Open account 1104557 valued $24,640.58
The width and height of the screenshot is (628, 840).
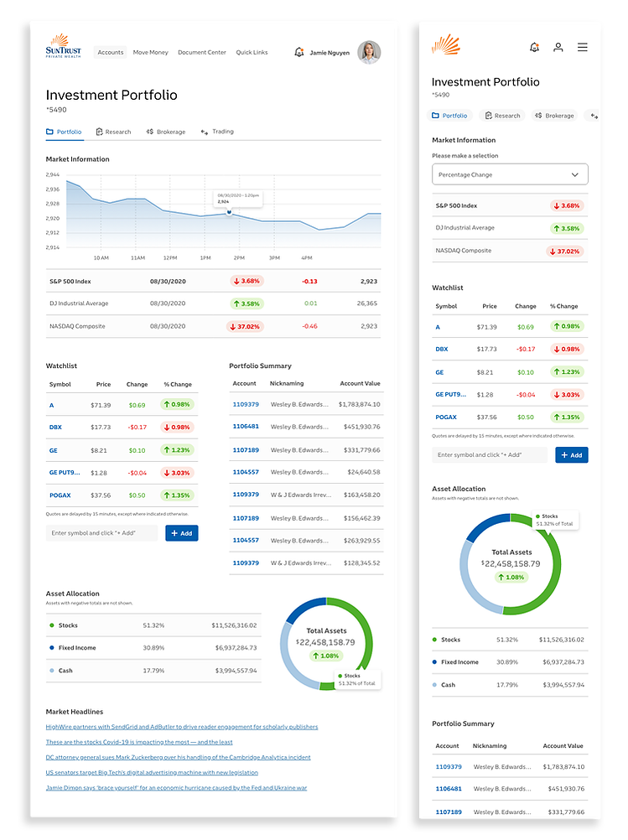246,472
